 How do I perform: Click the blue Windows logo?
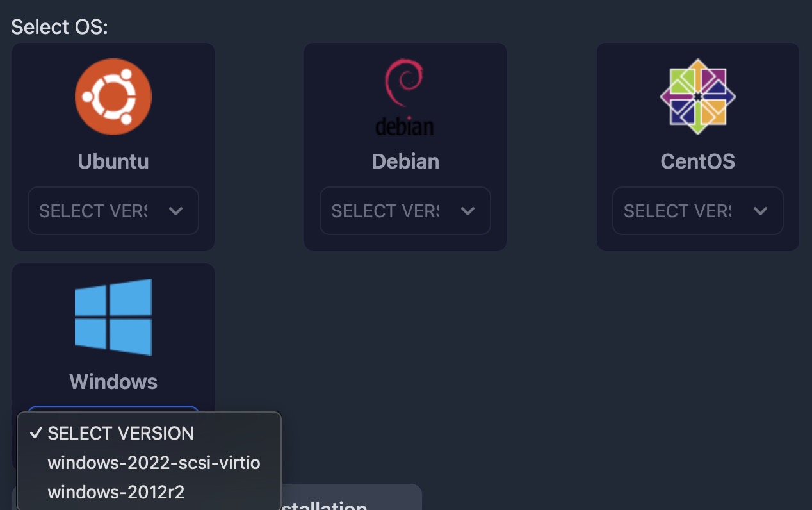(113, 317)
